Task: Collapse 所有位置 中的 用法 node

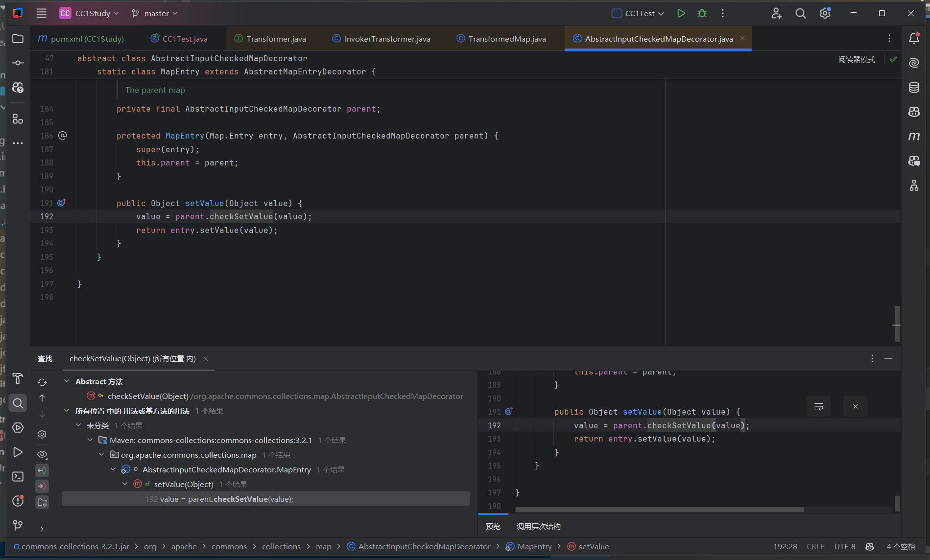Action: 67,411
